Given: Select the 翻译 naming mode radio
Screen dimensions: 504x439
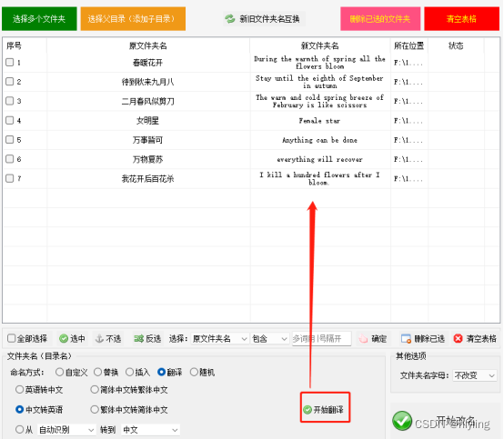Looking at the screenshot, I should tap(161, 373).
